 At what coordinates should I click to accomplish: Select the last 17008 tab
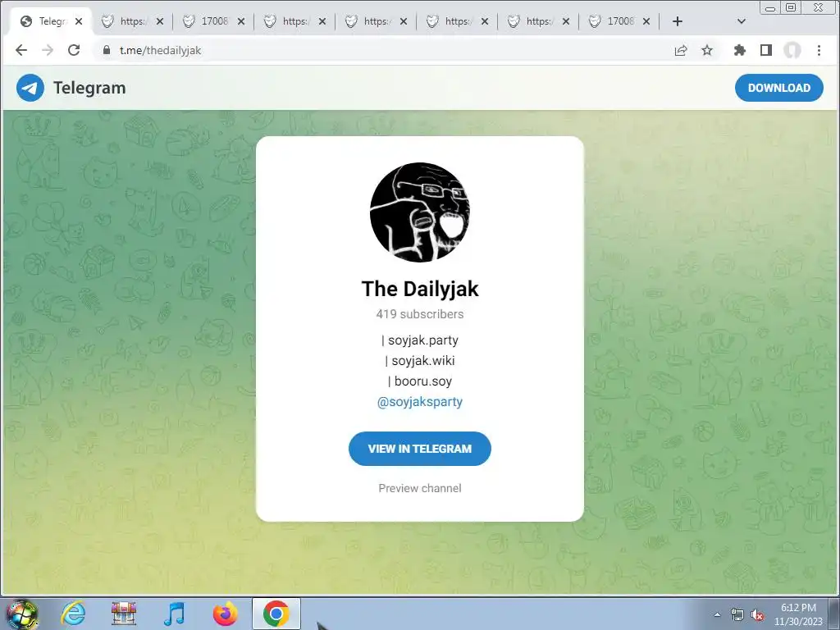[x=619, y=21]
